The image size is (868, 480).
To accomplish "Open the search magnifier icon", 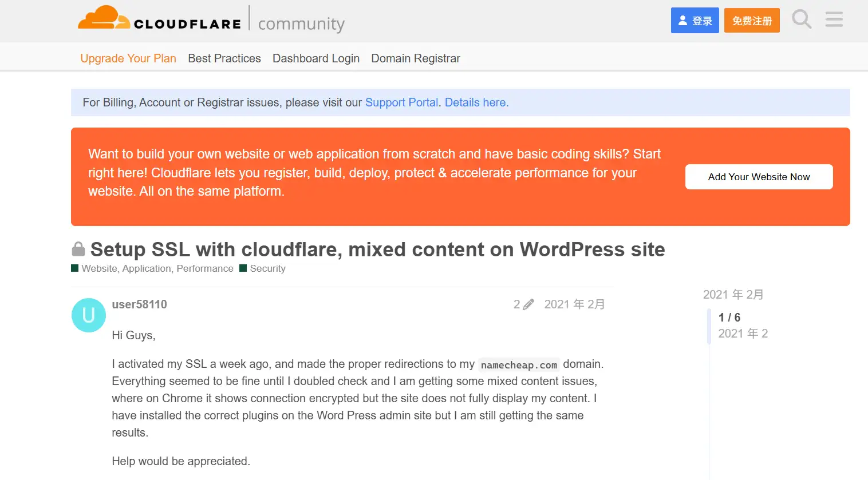I will point(802,19).
